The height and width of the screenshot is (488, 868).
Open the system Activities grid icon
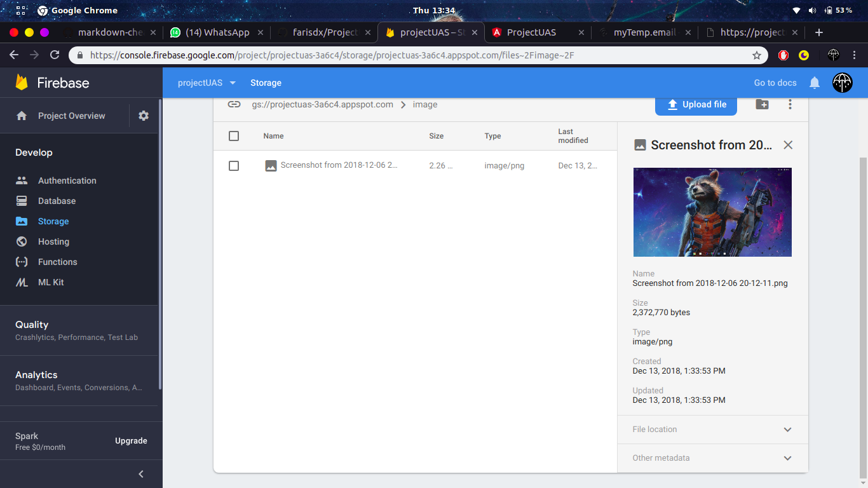(x=21, y=10)
